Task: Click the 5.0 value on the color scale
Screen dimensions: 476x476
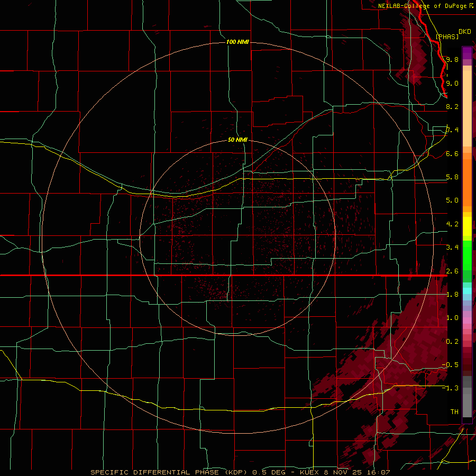Action: click(x=452, y=200)
